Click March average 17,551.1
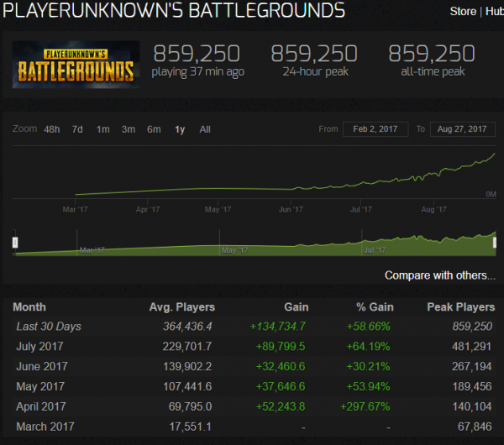This screenshot has height=445, width=504. click(x=191, y=427)
